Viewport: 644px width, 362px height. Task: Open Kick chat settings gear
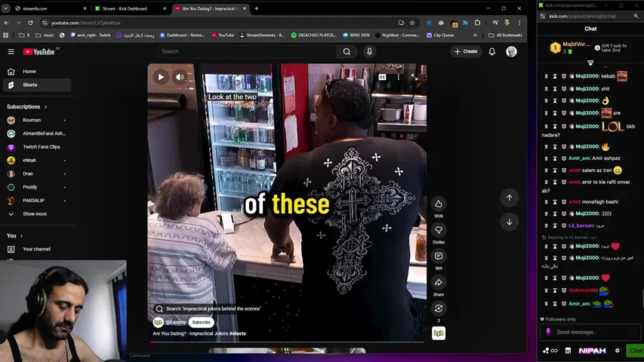[x=618, y=351]
